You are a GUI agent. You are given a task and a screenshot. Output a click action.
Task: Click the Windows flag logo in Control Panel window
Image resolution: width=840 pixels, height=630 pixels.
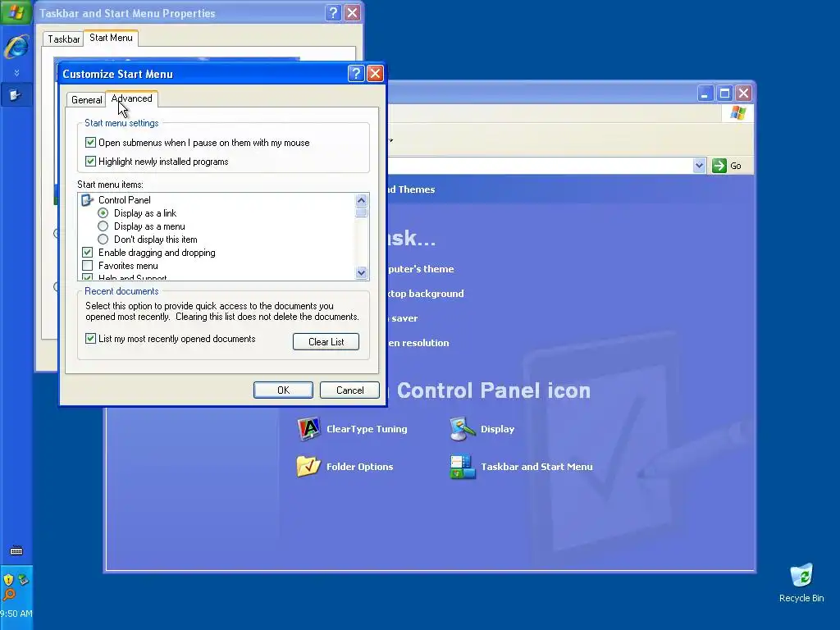click(x=737, y=112)
